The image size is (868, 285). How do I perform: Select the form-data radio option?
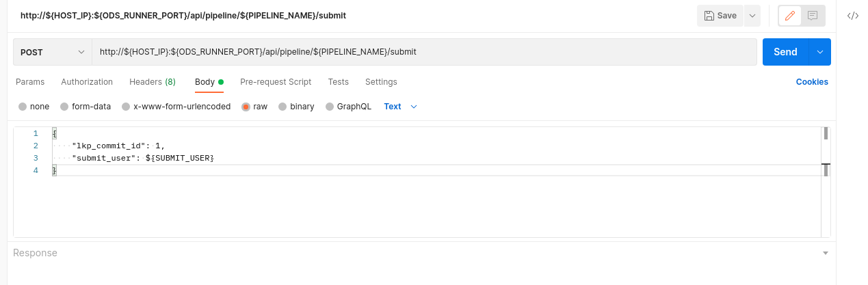click(x=64, y=107)
